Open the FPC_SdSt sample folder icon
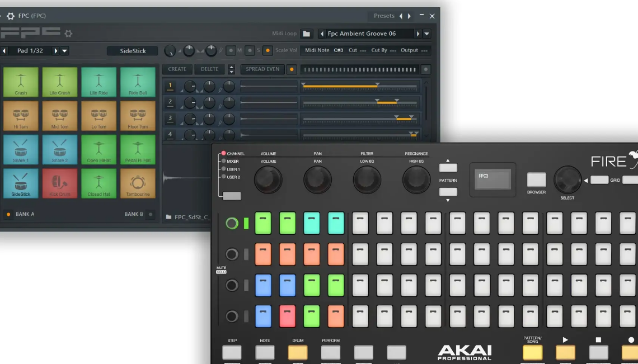The image size is (638, 364). [x=168, y=217]
